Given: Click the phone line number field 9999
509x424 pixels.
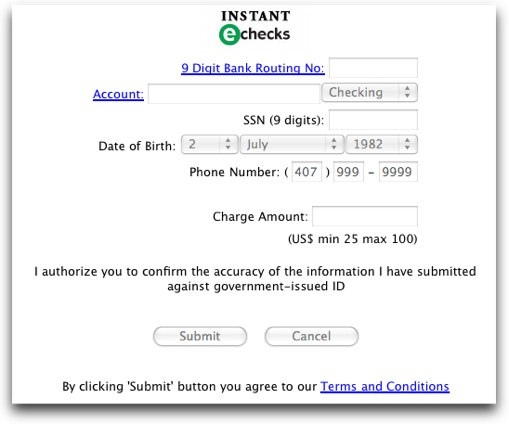Looking at the screenshot, I should [398, 172].
